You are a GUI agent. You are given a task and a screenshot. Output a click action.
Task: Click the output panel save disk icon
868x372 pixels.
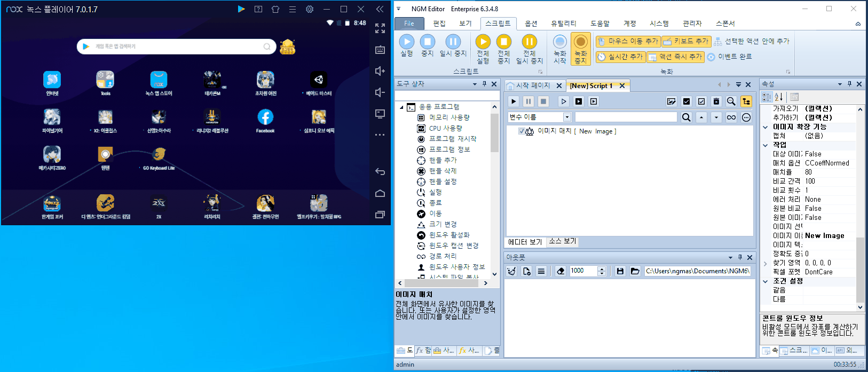click(620, 271)
